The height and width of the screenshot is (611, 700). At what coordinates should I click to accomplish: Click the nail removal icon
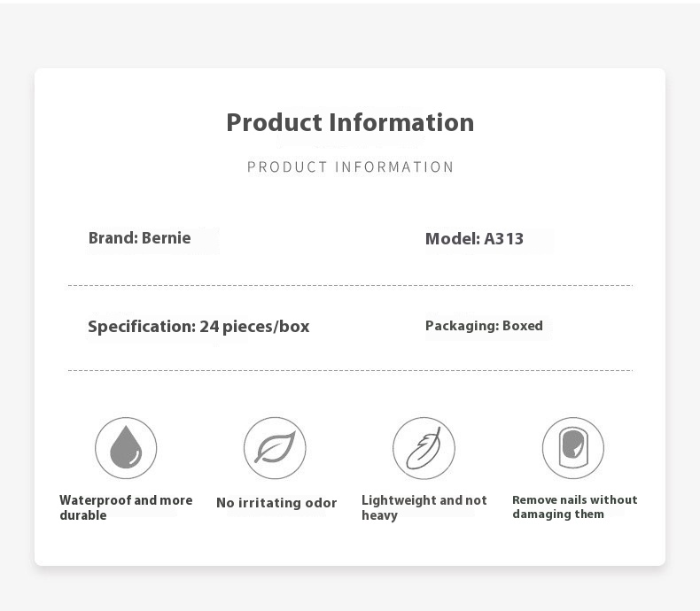coord(573,448)
